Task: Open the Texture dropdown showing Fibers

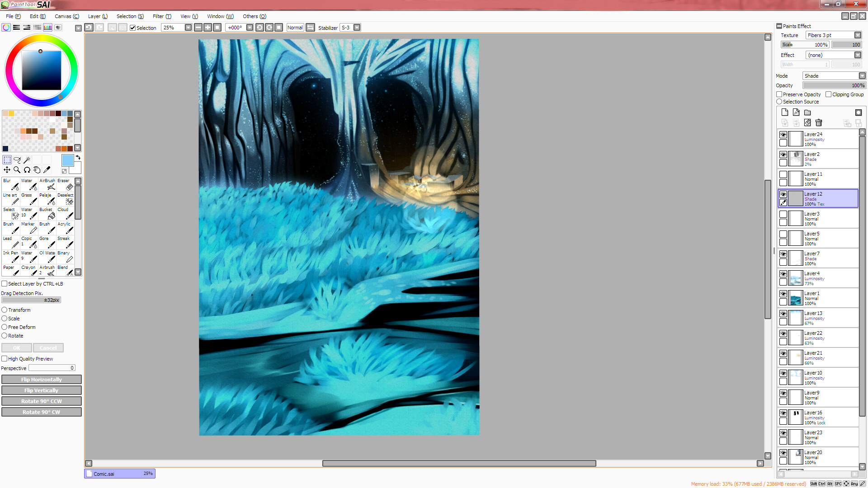Action: point(858,35)
